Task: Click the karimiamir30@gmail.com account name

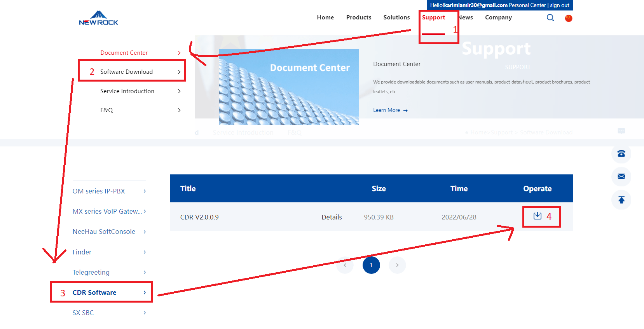Action: (476, 5)
